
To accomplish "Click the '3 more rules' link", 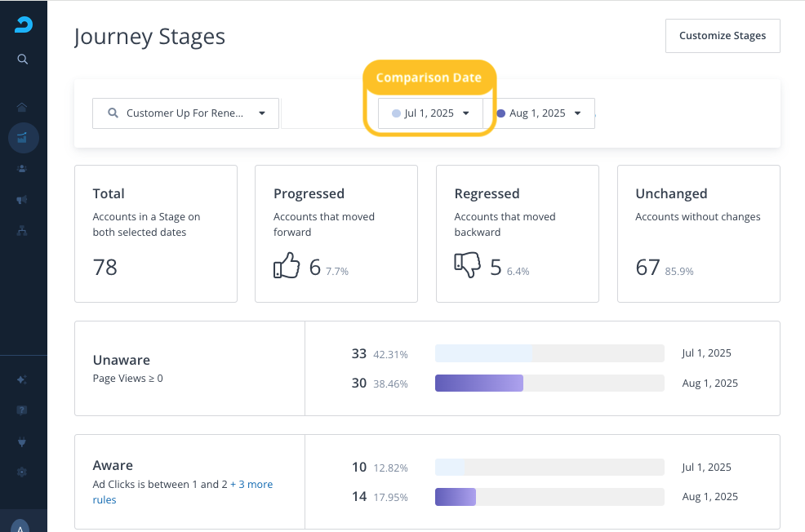I will tap(256, 484).
